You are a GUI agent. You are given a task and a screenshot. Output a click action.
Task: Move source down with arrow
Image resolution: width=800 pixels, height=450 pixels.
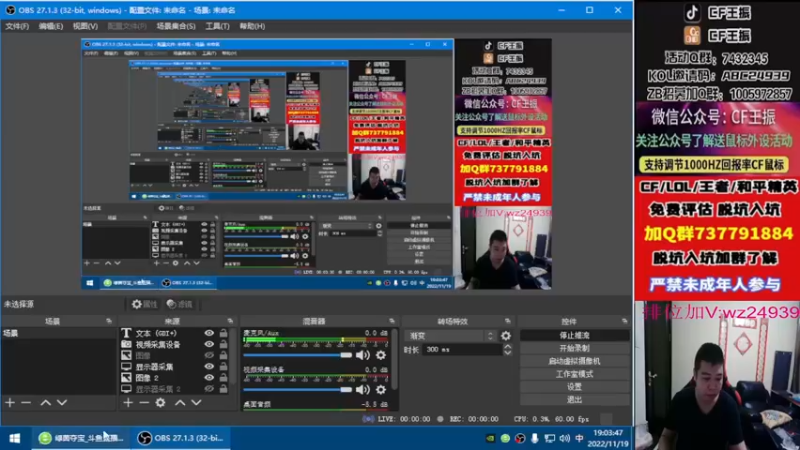pyautogui.click(x=196, y=403)
